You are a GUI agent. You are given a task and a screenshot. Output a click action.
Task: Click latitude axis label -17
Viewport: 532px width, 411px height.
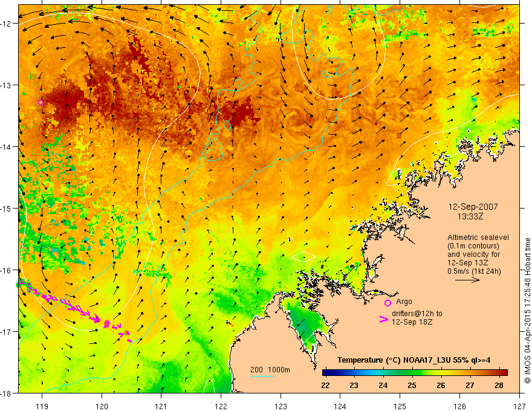[x=7, y=332]
